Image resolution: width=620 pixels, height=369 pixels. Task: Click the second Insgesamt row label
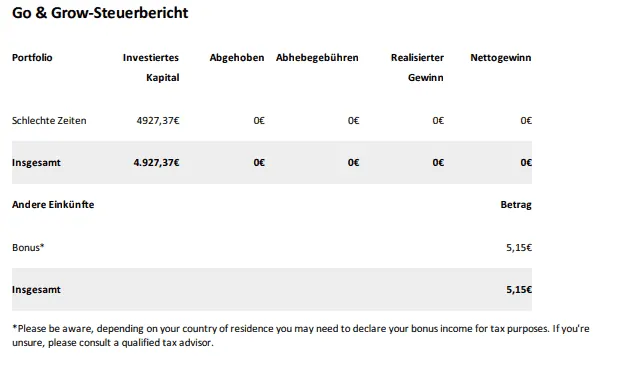[x=36, y=290]
